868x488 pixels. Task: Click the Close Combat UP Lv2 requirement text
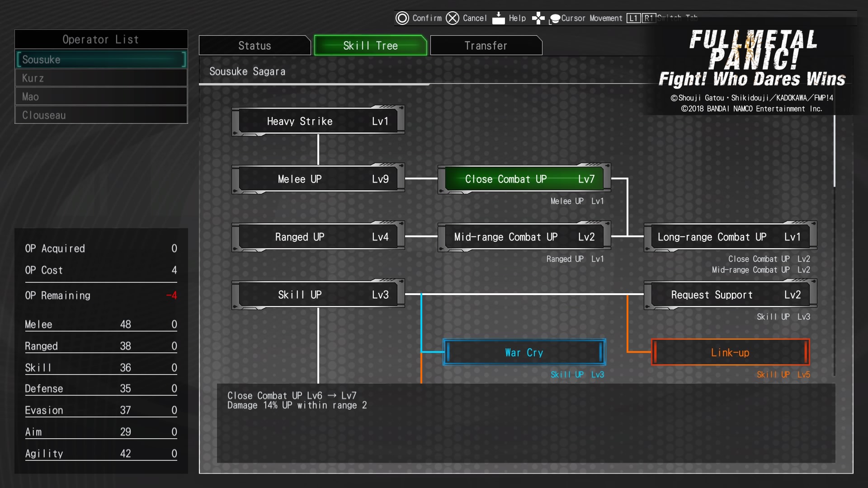(769, 259)
